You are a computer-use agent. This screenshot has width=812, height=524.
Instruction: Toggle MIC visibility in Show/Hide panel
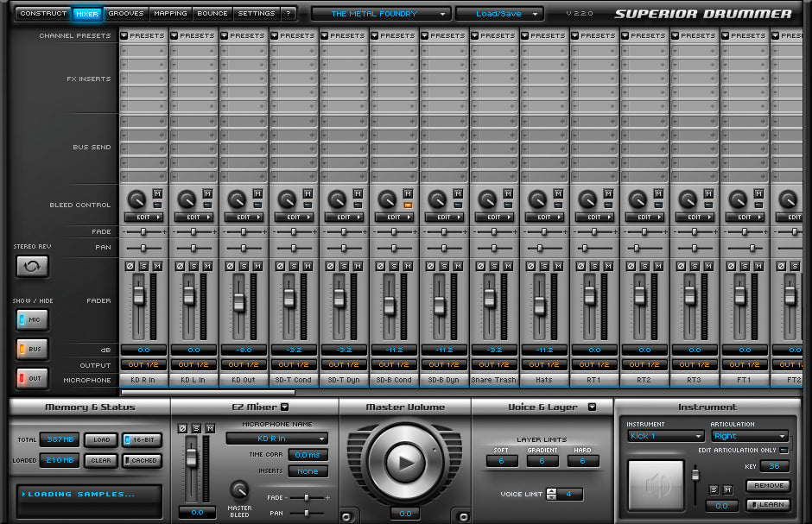30,319
